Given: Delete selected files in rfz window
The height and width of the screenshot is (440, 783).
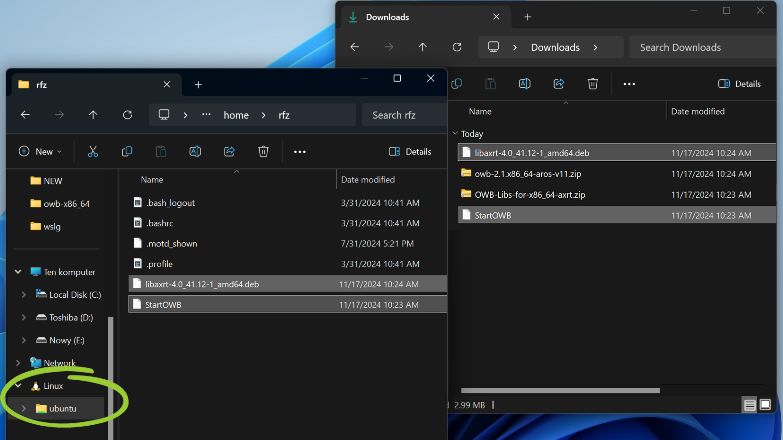Looking at the screenshot, I should (x=263, y=151).
